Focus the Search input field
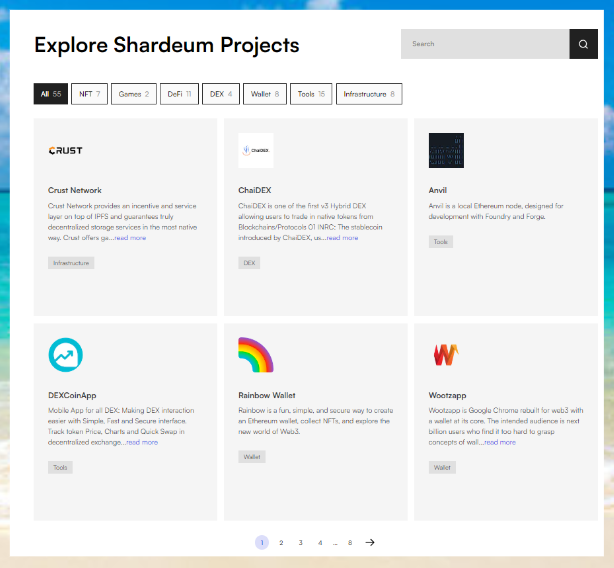 coord(485,44)
